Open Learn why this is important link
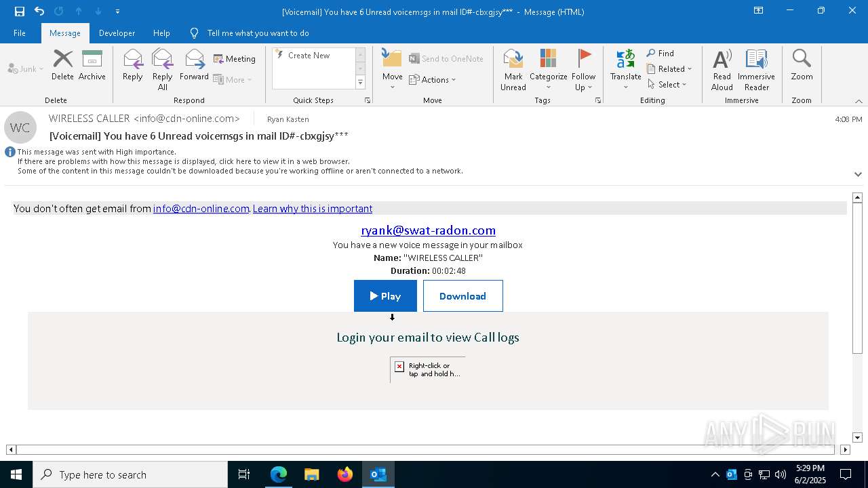 point(313,209)
